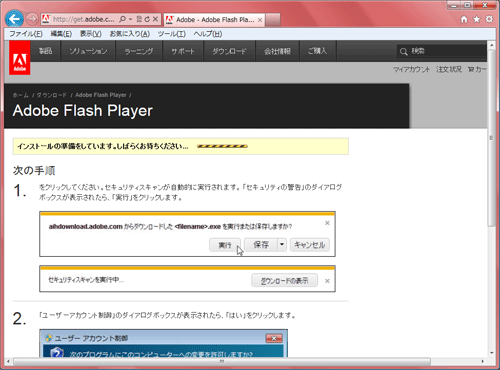Click the UAC shield icon in dialog title
Image resolution: width=500 pixels, height=370 pixels.
(x=49, y=338)
